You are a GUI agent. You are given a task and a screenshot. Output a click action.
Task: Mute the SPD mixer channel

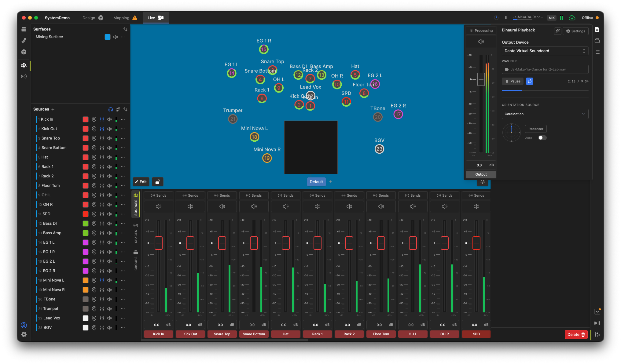coord(476,206)
